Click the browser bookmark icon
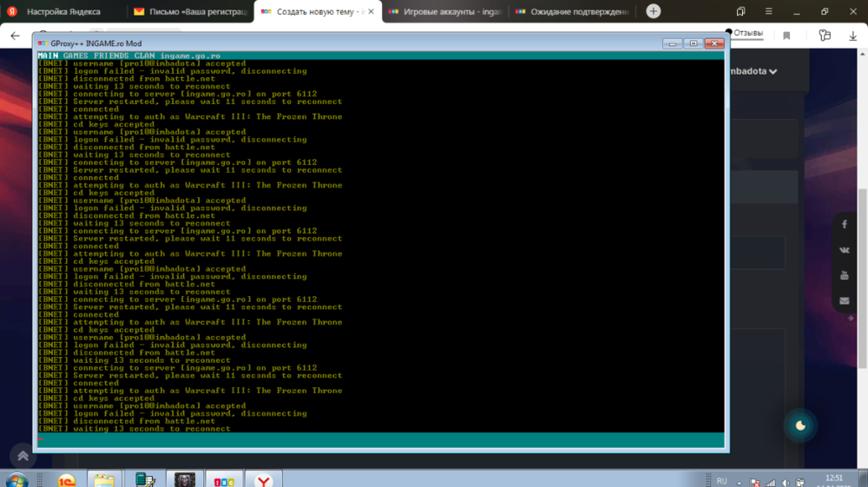868x487 pixels. pos(786,36)
